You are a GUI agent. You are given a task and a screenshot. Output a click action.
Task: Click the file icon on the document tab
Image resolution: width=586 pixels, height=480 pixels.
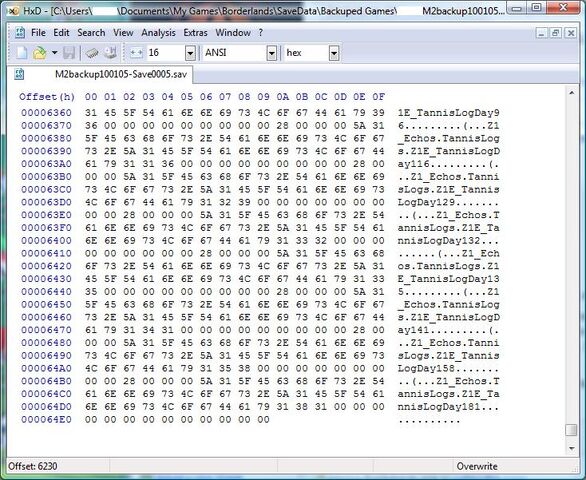(19, 74)
